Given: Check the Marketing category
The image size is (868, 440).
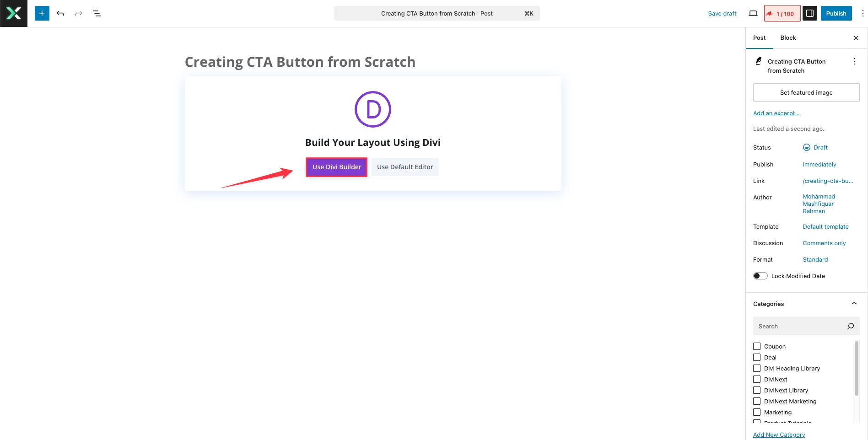Looking at the screenshot, I should point(757,412).
